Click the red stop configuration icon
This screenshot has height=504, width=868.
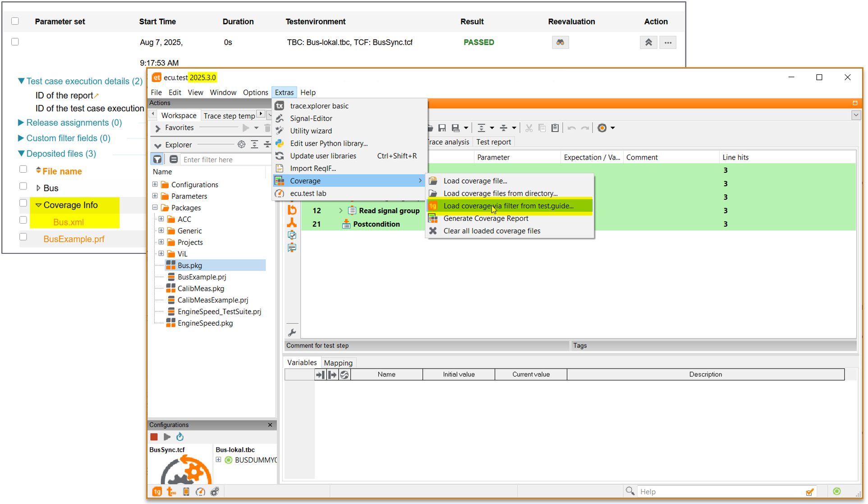(154, 437)
